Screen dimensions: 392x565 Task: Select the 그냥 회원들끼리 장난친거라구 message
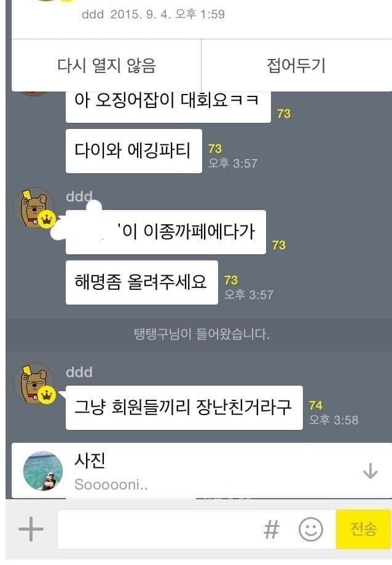pos(184,408)
